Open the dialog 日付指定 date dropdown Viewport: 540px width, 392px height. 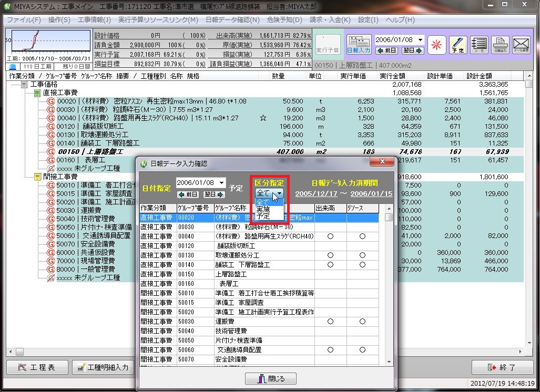[x=221, y=183]
